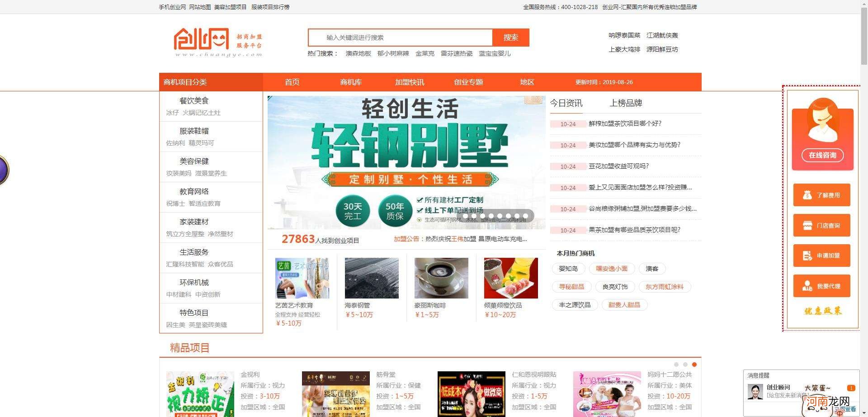Click the 妈妈十二愿公共 project title
The height and width of the screenshot is (417, 868).
(x=670, y=374)
